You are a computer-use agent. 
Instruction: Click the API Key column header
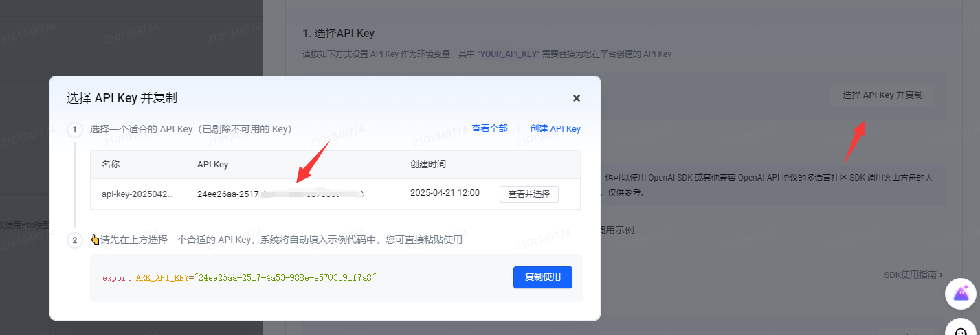[x=212, y=165]
